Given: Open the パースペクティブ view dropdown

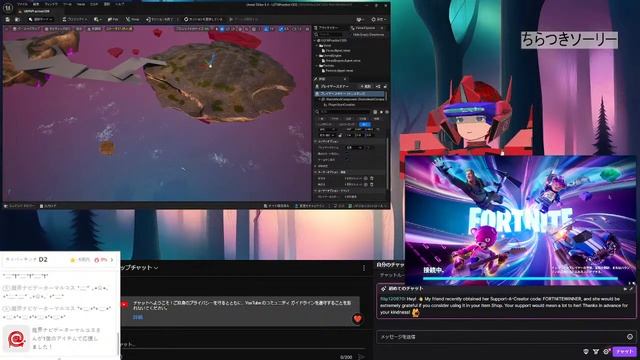Looking at the screenshot, I should 26,29.
